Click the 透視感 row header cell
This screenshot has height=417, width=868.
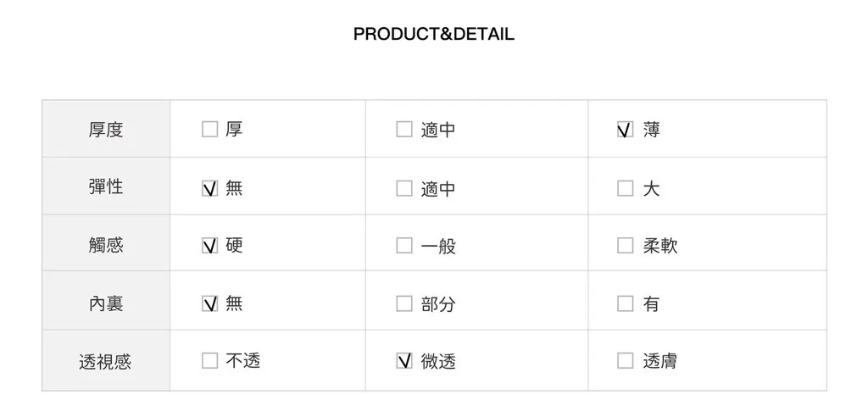point(106,362)
